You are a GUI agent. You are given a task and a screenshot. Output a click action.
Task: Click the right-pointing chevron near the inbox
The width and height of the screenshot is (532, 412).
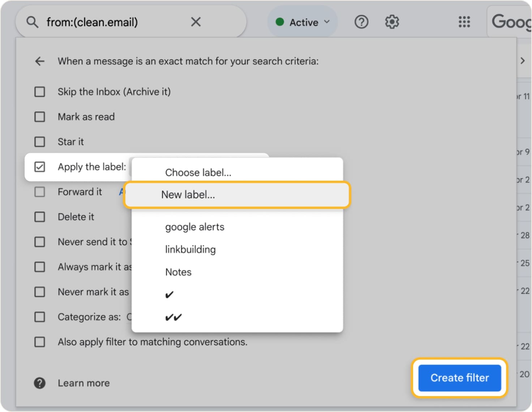tap(522, 61)
